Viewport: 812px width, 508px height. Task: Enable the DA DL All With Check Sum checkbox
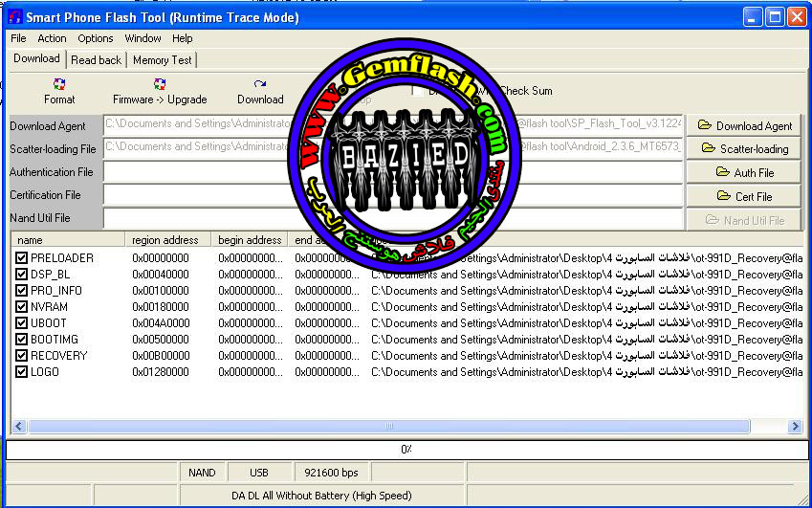(418, 91)
